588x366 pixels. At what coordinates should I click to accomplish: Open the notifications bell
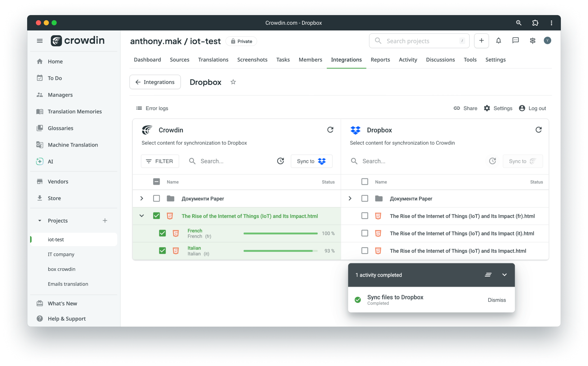pos(498,41)
